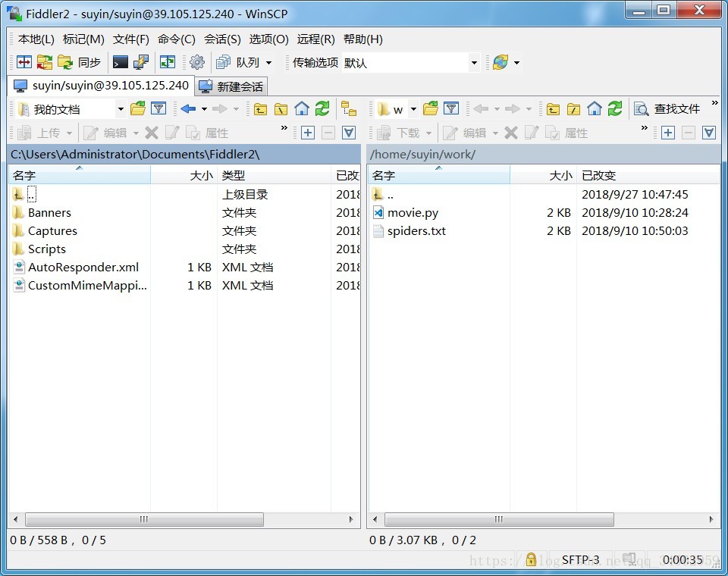The image size is (728, 576).
Task: Click local panel select files plus icon
Action: pos(308,133)
